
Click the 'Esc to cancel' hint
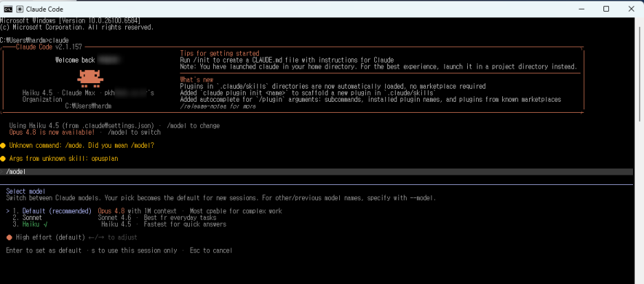(211, 250)
